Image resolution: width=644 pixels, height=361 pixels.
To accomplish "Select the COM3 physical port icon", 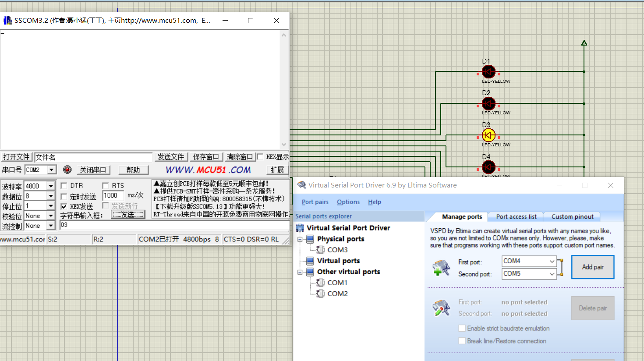I will [x=320, y=250].
